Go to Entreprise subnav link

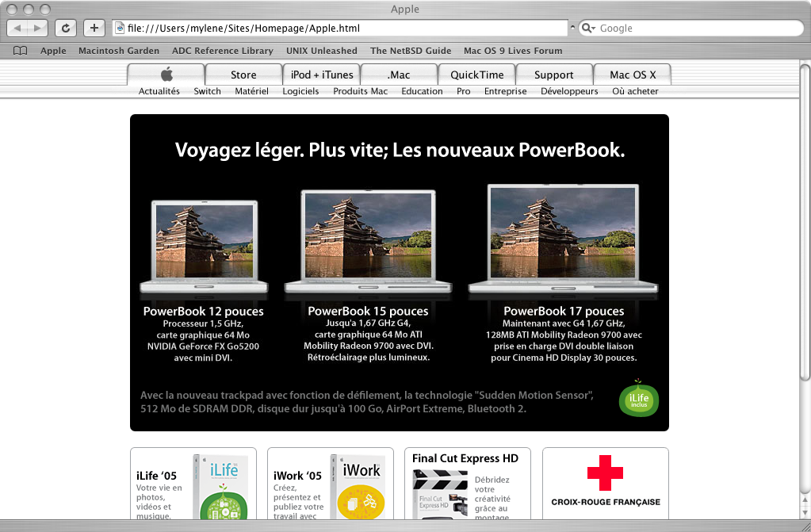505,91
